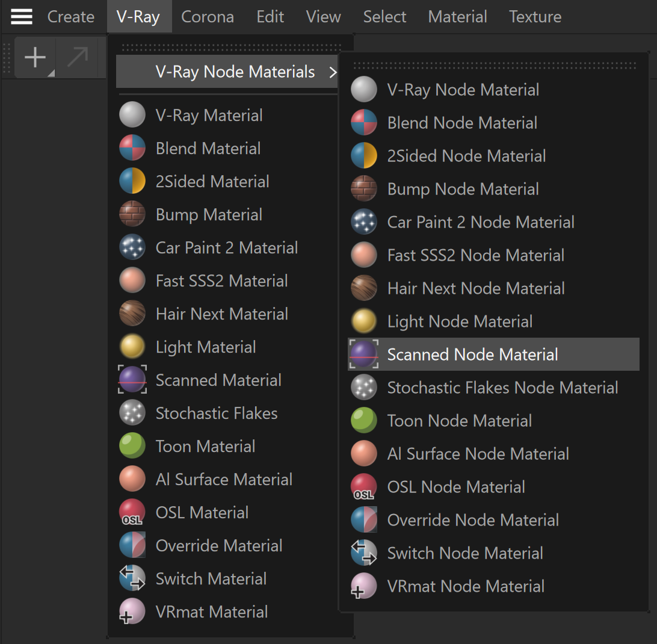Choose Car Paint 2 Material entry text
Image resolution: width=657 pixels, height=644 pixels.
[x=227, y=248]
